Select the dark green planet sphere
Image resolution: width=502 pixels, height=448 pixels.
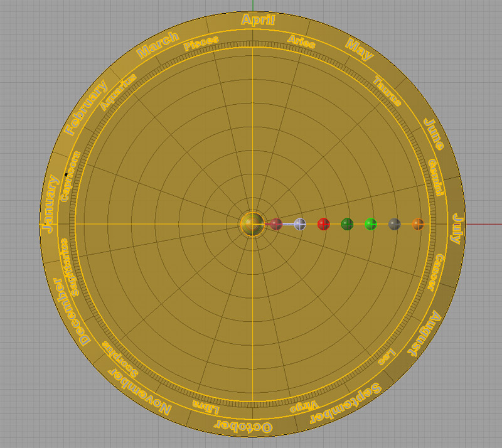click(x=347, y=224)
